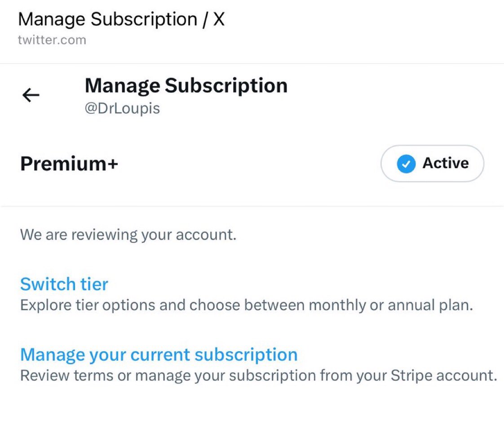Open Manage your current subscription link
This screenshot has width=504, height=442.
click(159, 354)
